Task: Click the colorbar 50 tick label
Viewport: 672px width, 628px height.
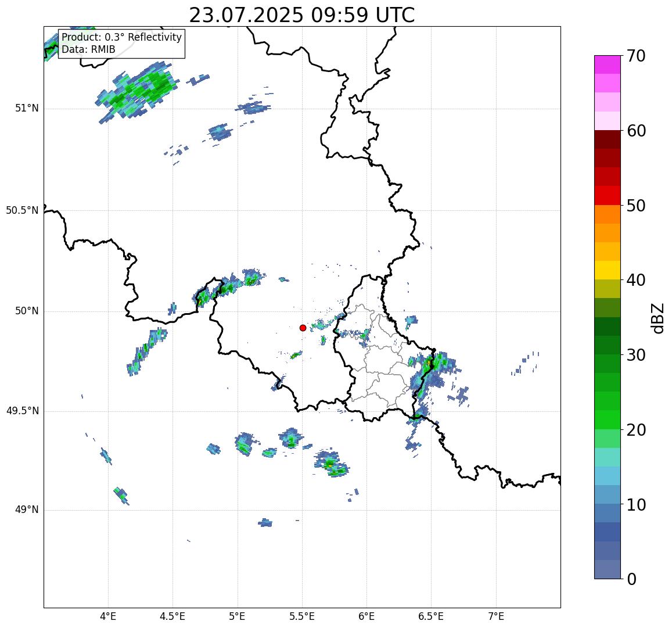Action: pos(636,206)
